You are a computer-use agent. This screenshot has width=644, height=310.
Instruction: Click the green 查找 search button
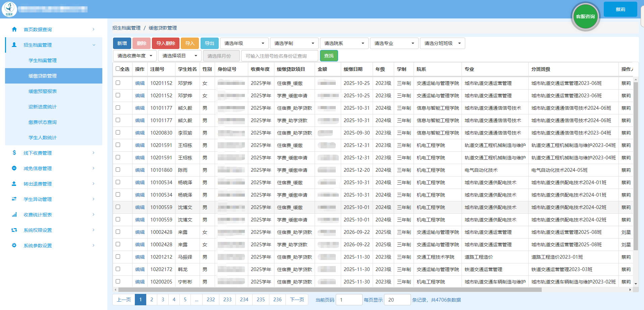click(x=329, y=56)
